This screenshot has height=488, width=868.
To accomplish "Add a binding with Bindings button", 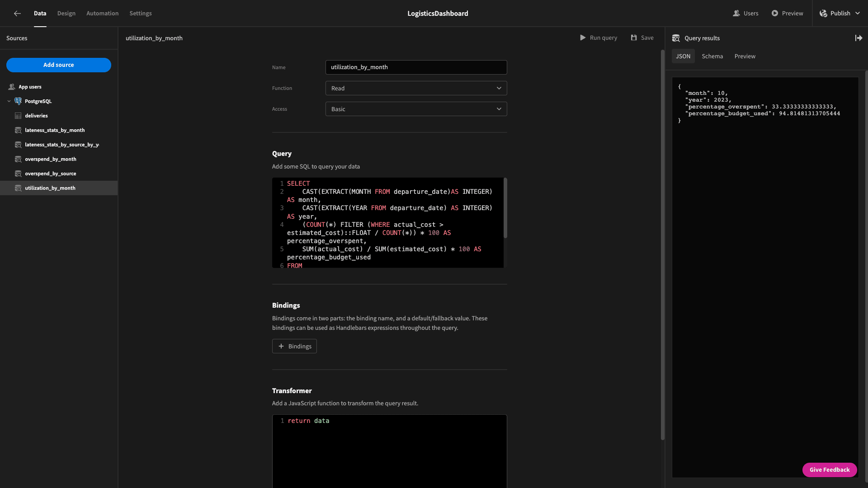I will [294, 347].
